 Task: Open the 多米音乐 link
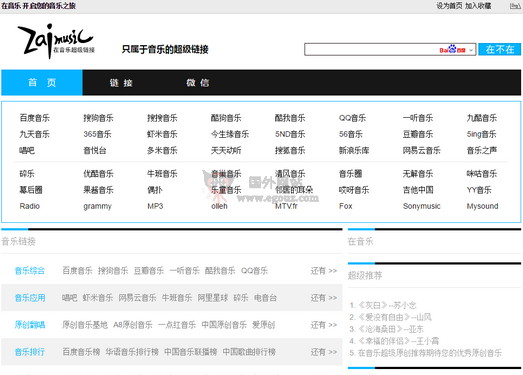pos(162,150)
